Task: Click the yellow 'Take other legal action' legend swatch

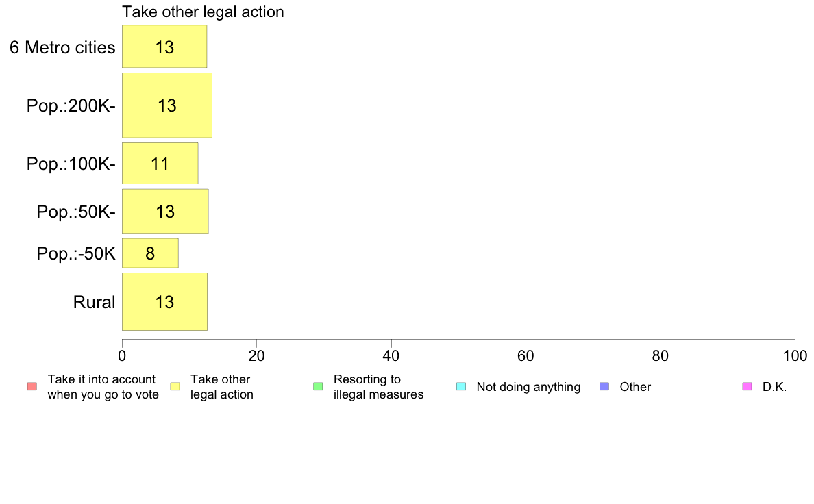Action: [x=175, y=387]
